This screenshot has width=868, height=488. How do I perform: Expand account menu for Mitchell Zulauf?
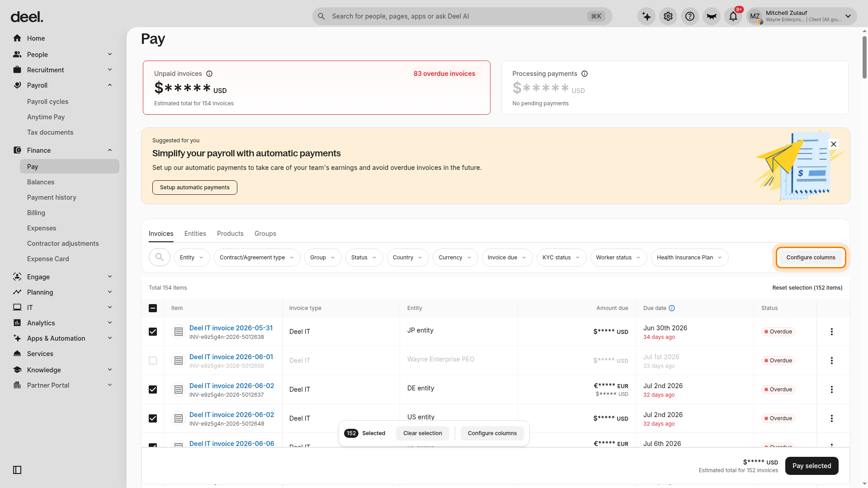pyautogui.click(x=848, y=17)
